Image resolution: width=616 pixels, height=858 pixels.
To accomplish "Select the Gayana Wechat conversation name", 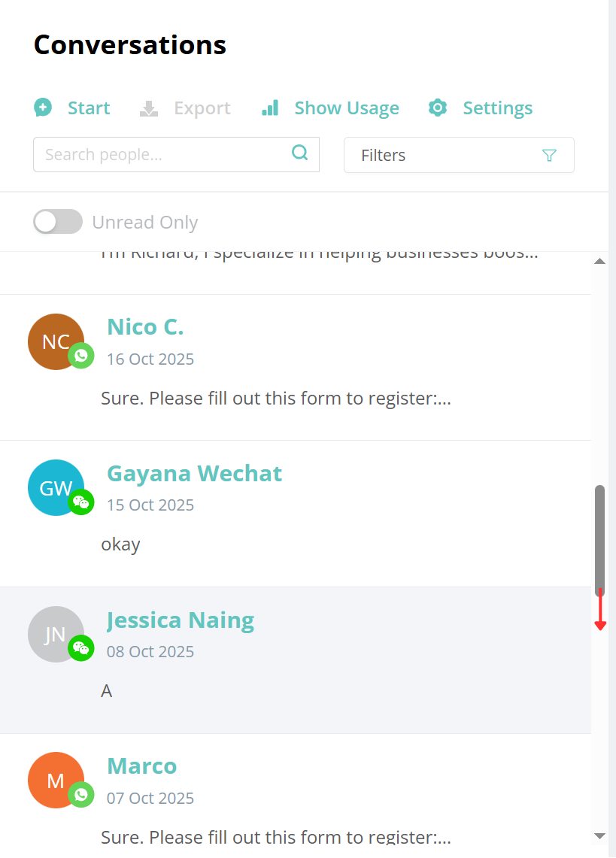I will tap(194, 474).
